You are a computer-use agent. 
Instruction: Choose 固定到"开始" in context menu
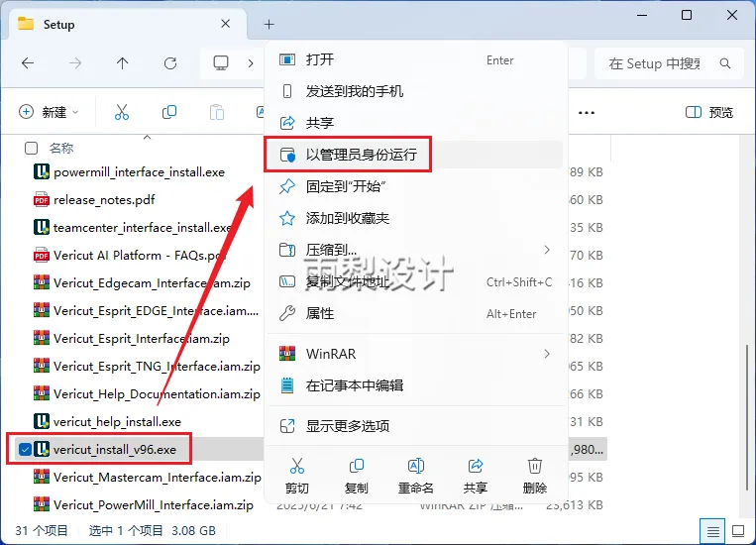[x=415, y=186]
